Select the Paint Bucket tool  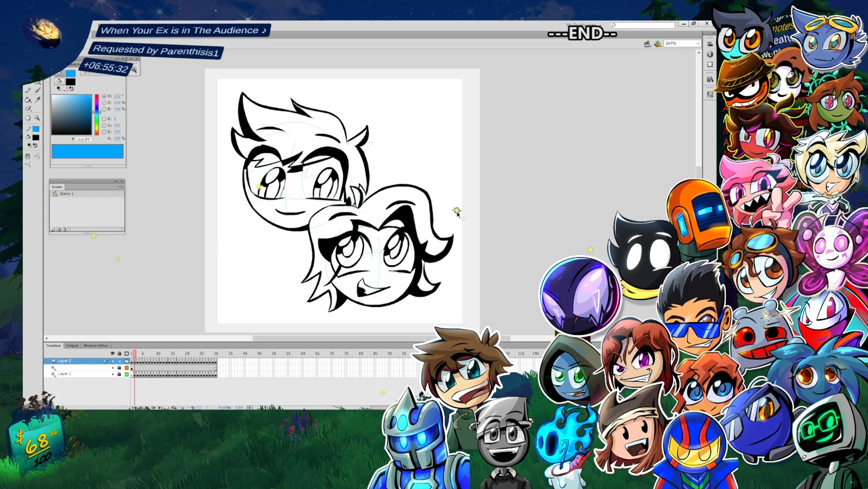point(28,100)
